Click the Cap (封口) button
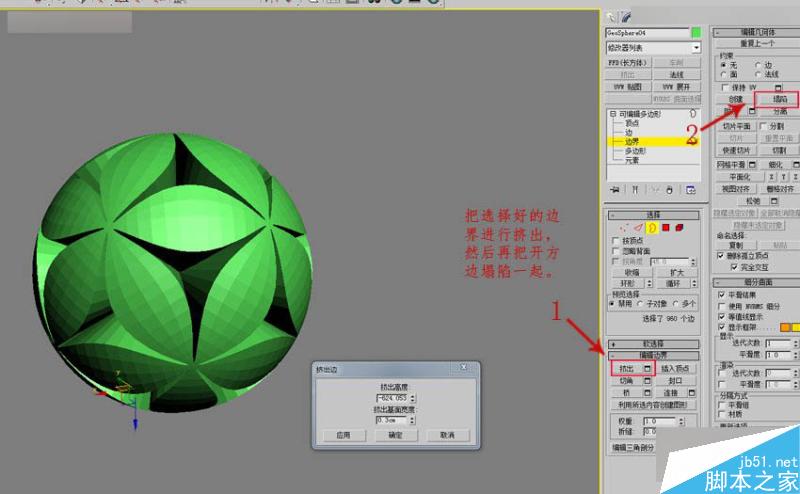 click(675, 381)
